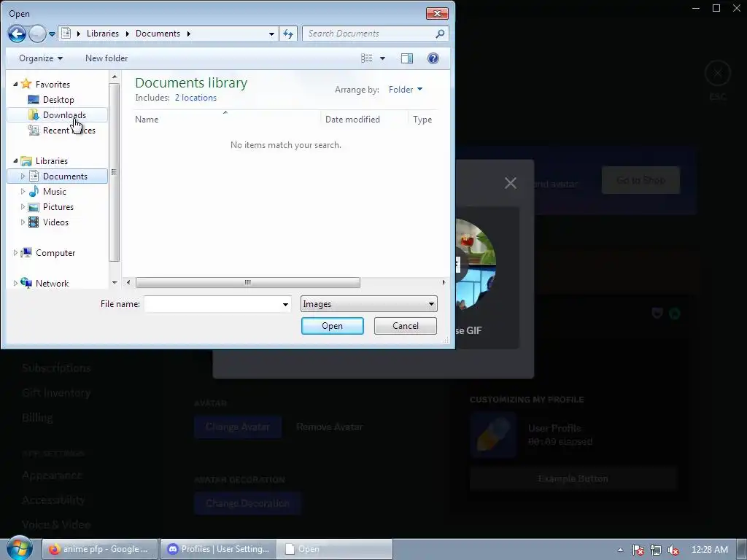Click the search magnifier icon
The image size is (747, 560).
click(440, 34)
